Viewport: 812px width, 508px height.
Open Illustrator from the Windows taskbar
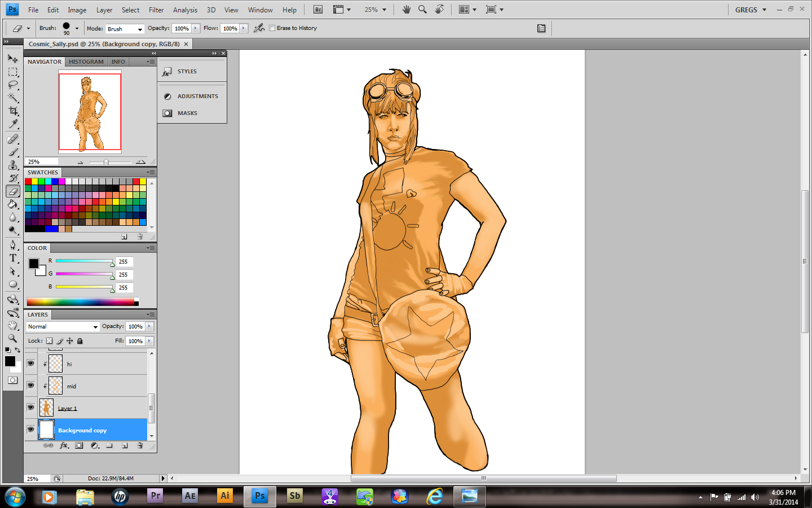(x=225, y=496)
